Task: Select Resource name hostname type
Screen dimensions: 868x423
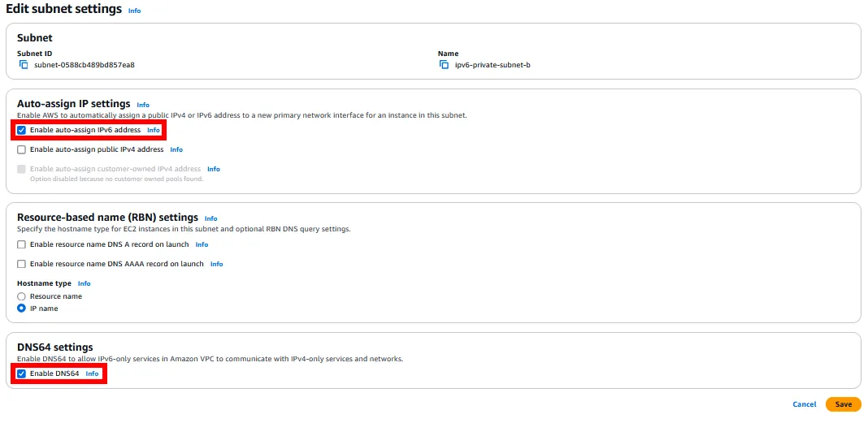Action: pyautogui.click(x=22, y=296)
